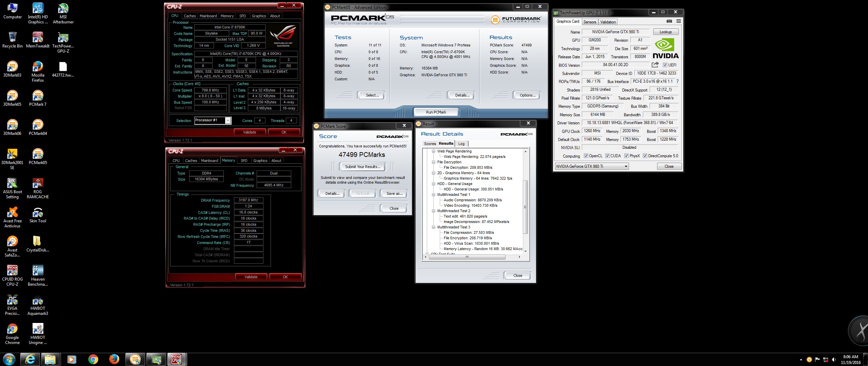Click Options button in PCMark05
The width and height of the screenshot is (868, 366).
coord(528,95)
